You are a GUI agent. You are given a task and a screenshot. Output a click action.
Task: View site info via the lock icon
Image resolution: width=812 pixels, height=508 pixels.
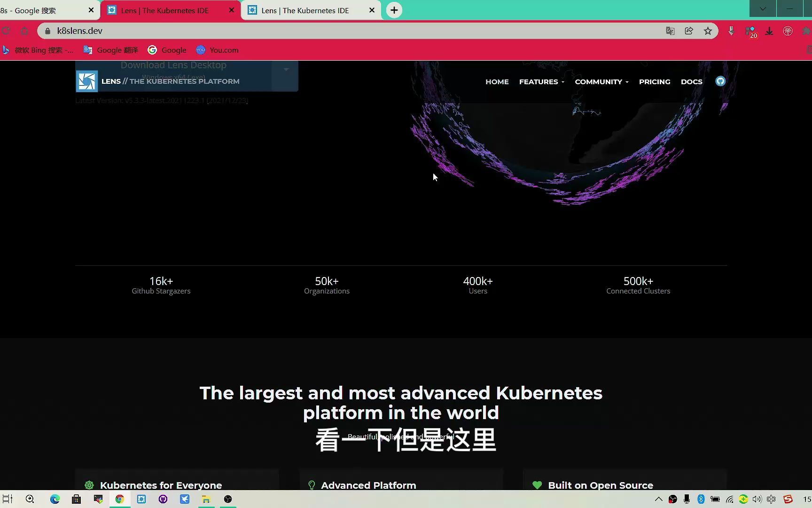pos(47,31)
